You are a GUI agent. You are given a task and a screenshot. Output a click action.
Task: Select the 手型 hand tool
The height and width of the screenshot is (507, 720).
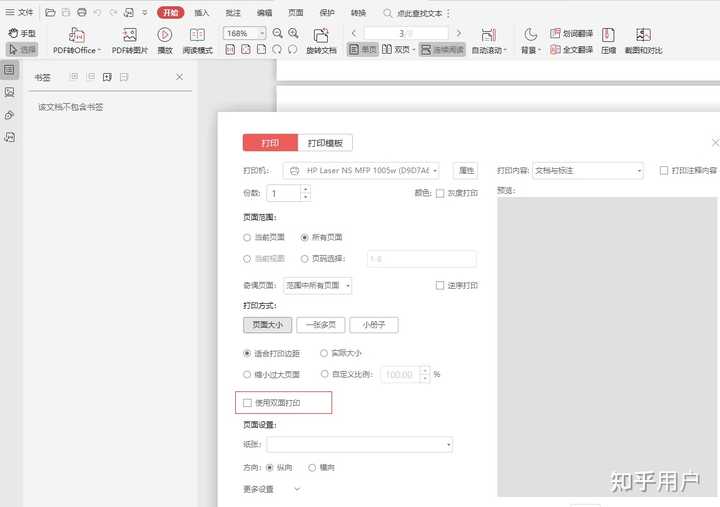click(22, 33)
